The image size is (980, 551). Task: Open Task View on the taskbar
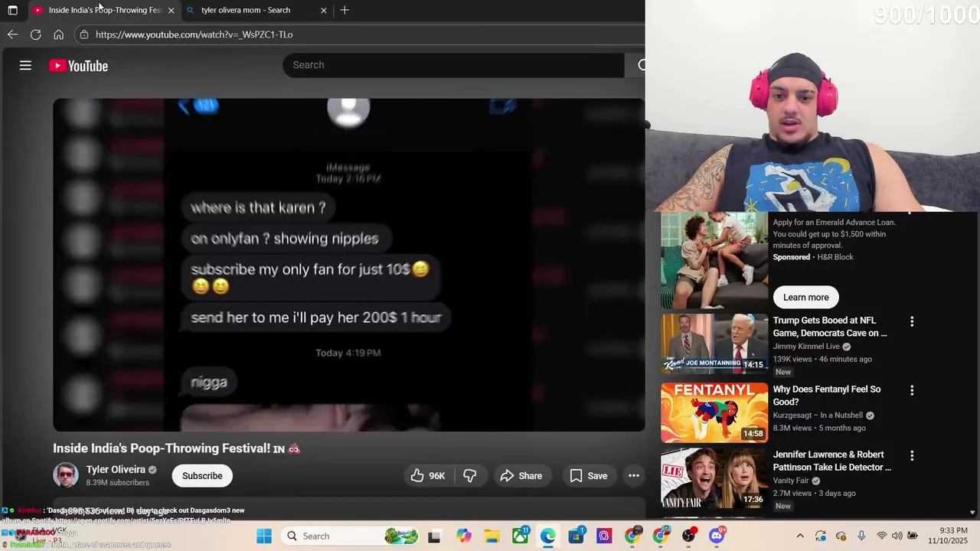[434, 536]
